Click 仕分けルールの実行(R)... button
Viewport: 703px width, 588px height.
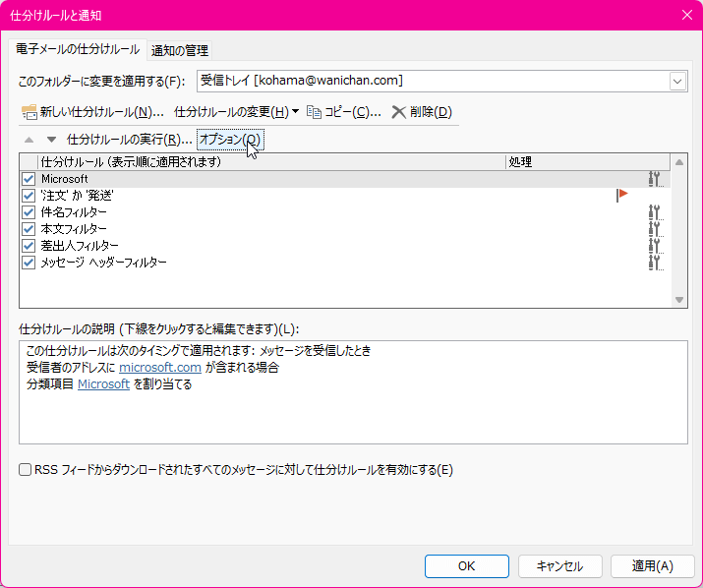tap(129, 140)
